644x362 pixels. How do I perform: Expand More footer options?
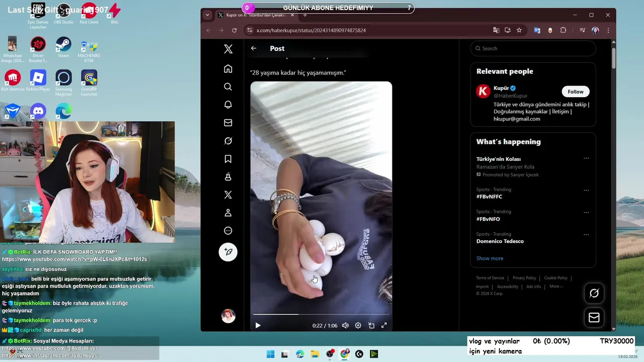[x=556, y=287]
